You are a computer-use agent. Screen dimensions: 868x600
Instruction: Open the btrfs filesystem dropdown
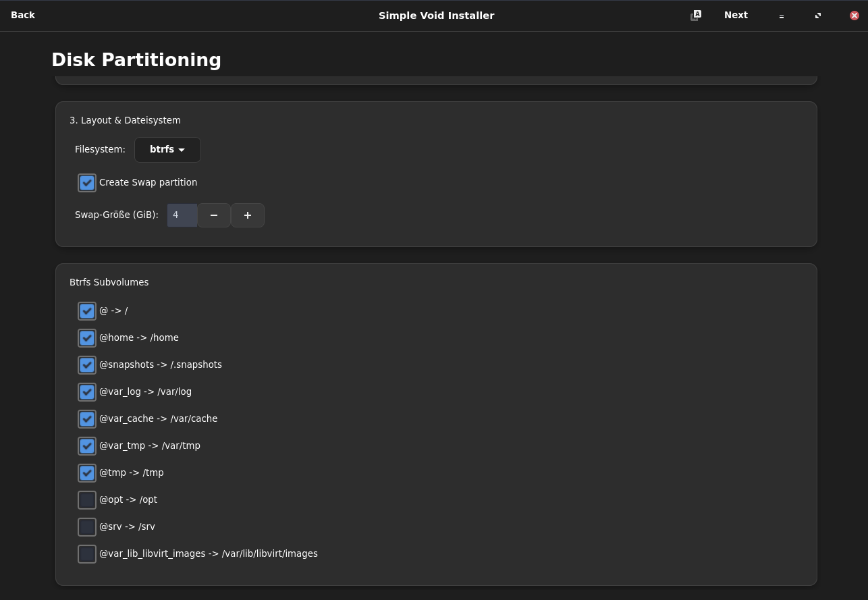pos(167,150)
